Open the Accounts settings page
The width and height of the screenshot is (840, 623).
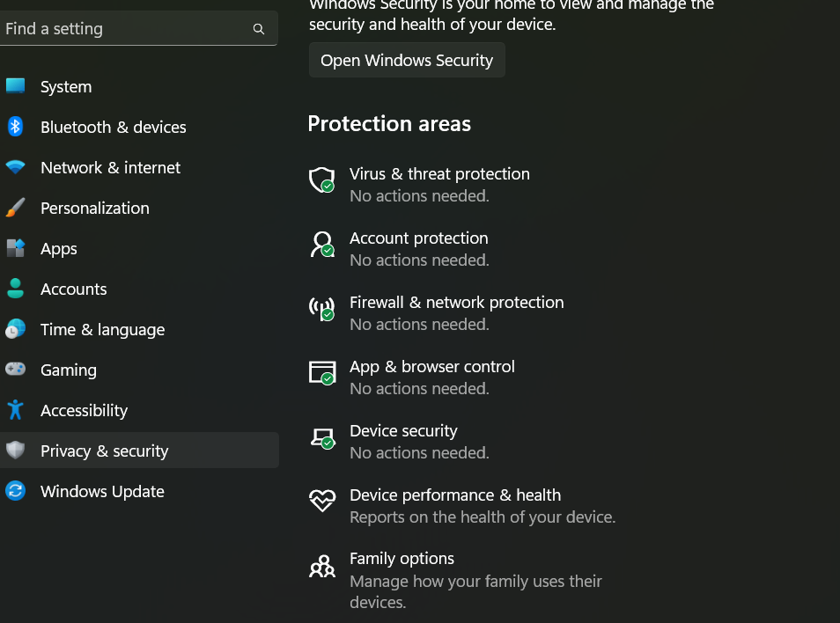(x=74, y=289)
